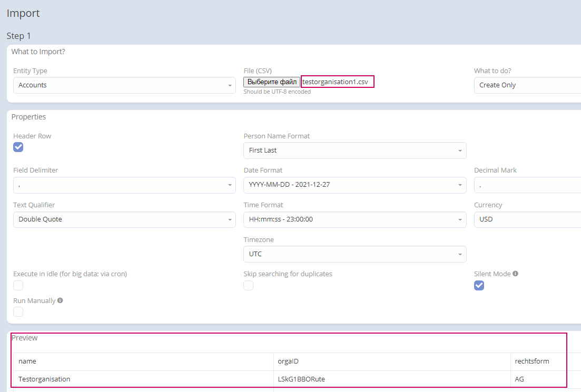Open the Currency dropdown showing USD
Screen dimensions: 581x392
tap(527, 219)
